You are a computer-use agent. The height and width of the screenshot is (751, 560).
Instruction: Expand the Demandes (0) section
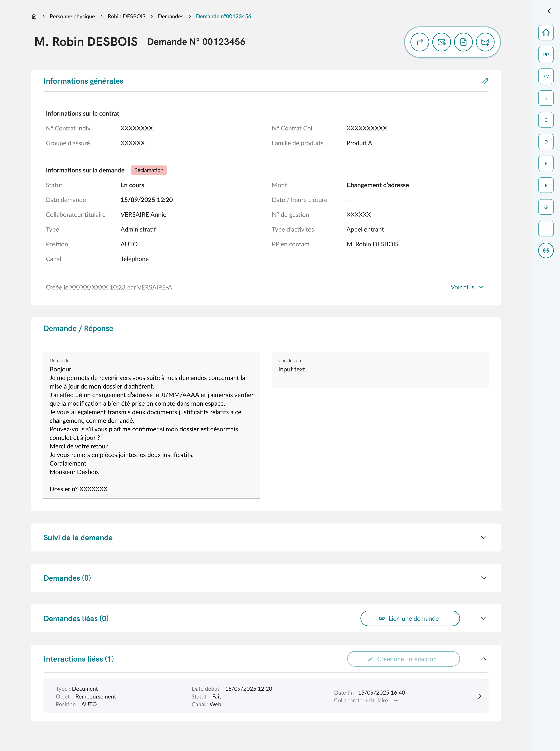click(483, 578)
